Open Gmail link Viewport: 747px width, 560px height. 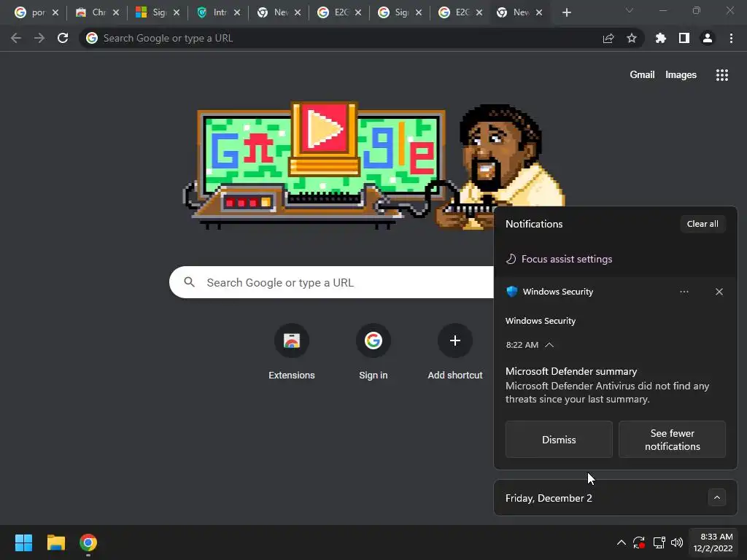tap(642, 75)
